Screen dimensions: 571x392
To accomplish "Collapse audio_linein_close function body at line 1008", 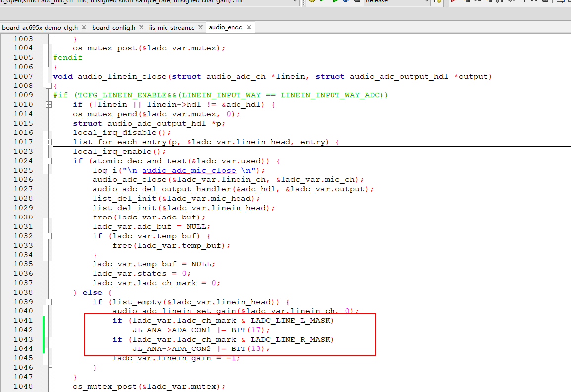I will pos(48,86).
